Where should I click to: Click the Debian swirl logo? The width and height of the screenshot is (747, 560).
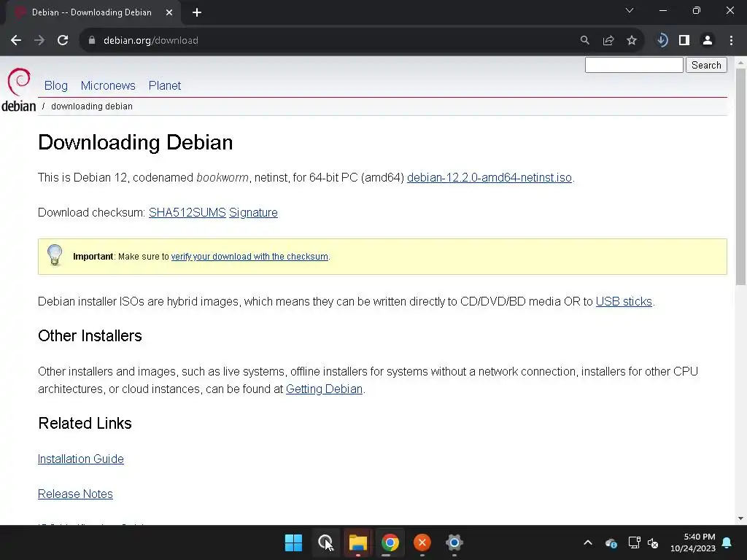(19, 82)
